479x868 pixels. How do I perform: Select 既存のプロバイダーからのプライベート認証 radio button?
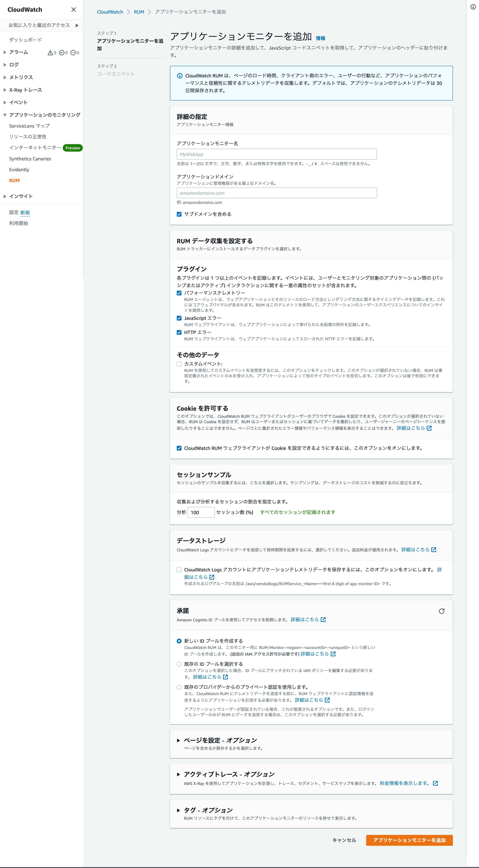(179, 687)
